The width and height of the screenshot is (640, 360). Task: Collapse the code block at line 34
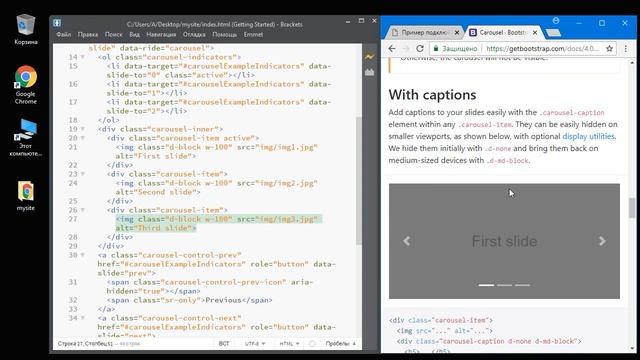click(83, 318)
